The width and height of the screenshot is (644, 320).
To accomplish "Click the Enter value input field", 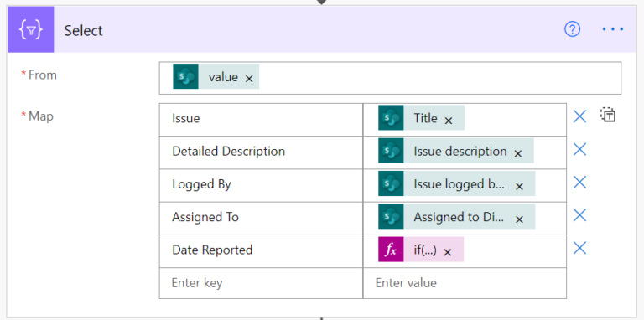I will click(465, 283).
